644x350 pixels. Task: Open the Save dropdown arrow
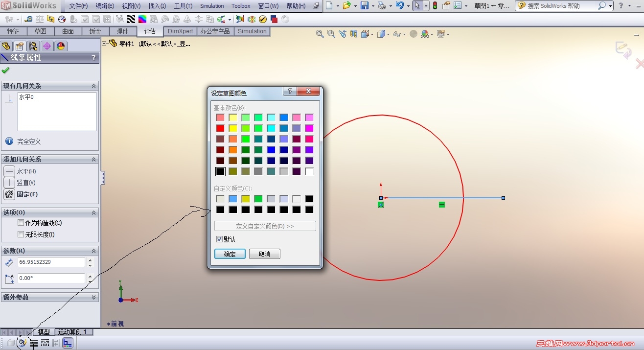point(372,6)
